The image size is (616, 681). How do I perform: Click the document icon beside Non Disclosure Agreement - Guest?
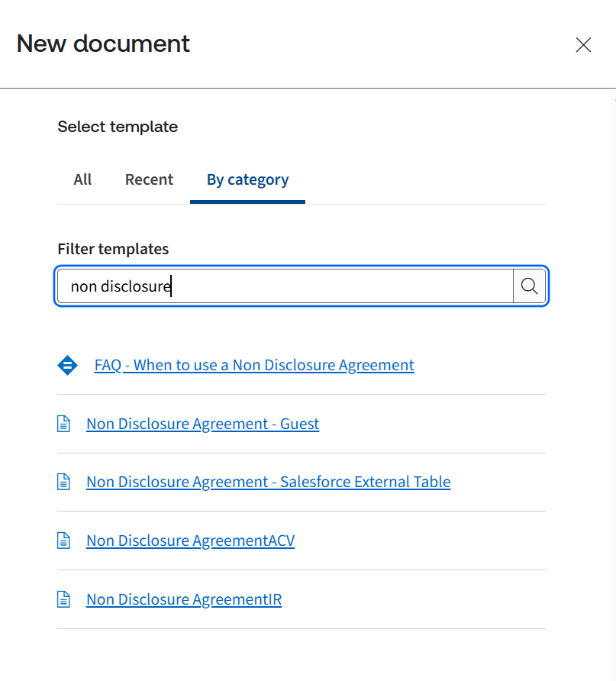[64, 423]
